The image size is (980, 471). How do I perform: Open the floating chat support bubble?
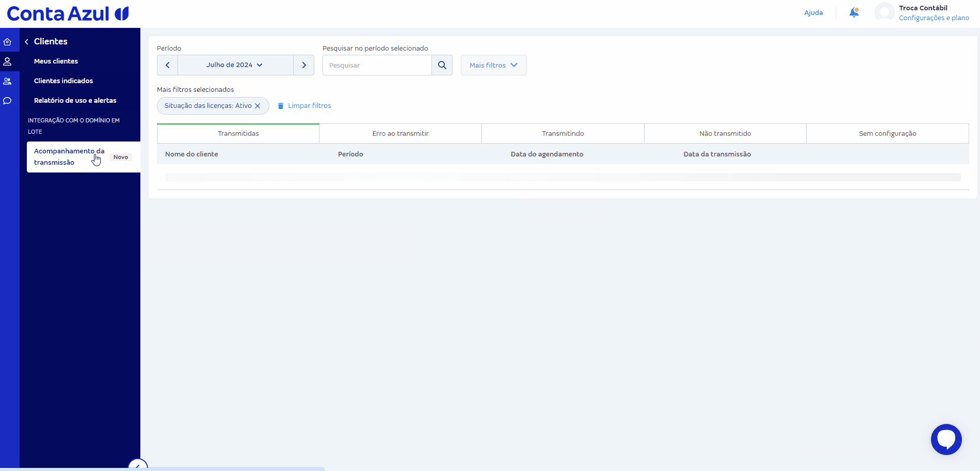tap(946, 439)
